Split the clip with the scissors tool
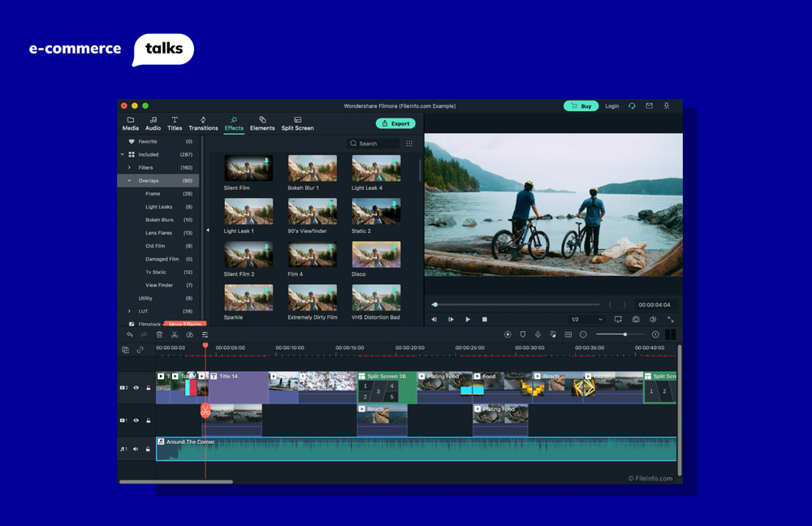The image size is (812, 526). tap(174, 334)
